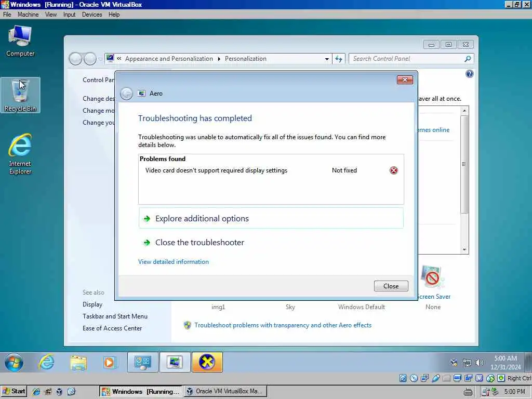Image resolution: width=532 pixels, height=399 pixels.
Task: Click VirtualBox shared folders indicator
Action: pyautogui.click(x=446, y=378)
